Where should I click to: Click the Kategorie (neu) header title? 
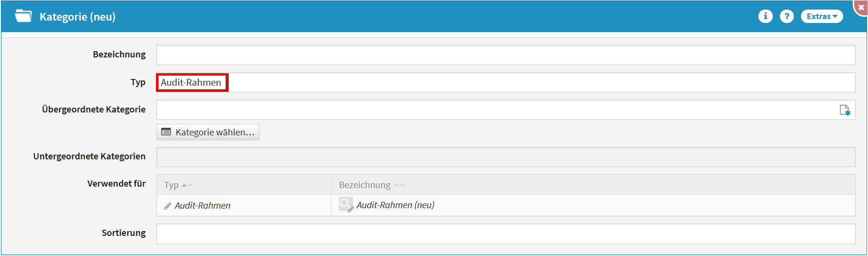(78, 17)
